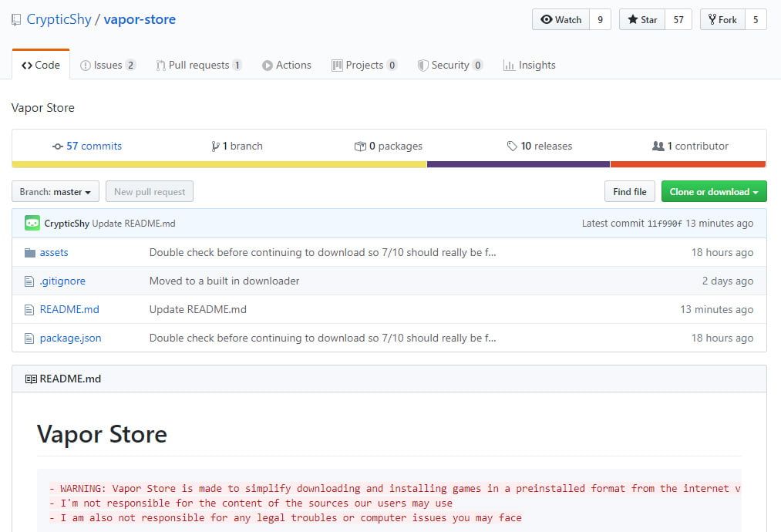Click the assets folder icon

pyautogui.click(x=30, y=253)
